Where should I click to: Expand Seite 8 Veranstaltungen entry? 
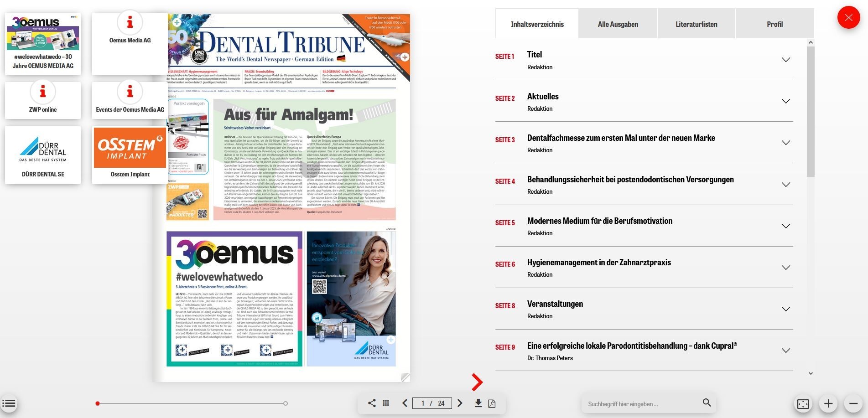coord(785,309)
